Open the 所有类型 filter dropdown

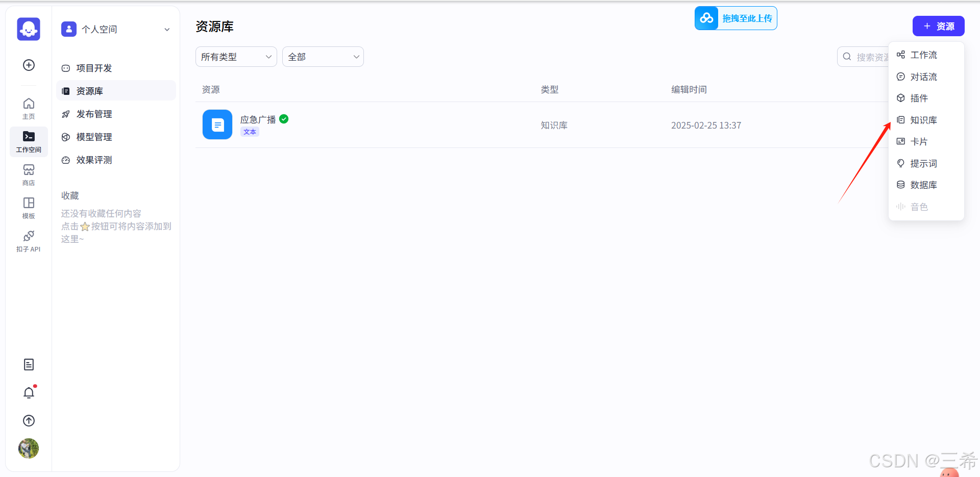[x=236, y=57]
